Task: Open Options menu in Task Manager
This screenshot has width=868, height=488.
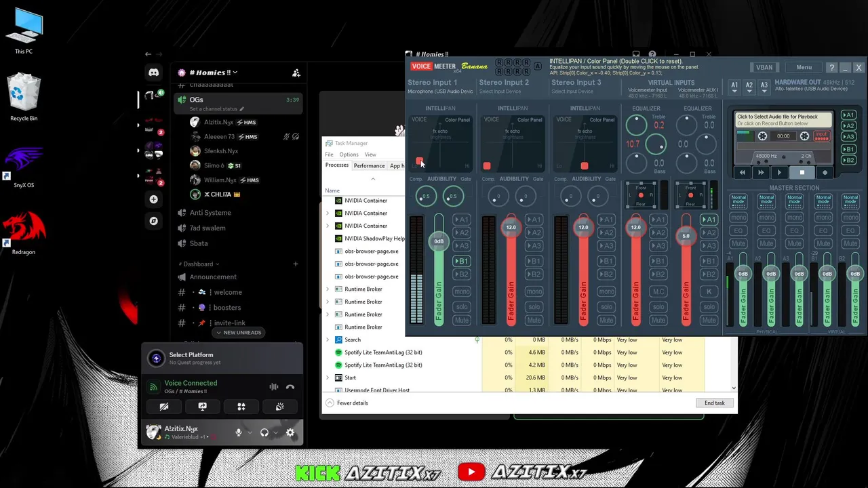Action: tap(349, 155)
